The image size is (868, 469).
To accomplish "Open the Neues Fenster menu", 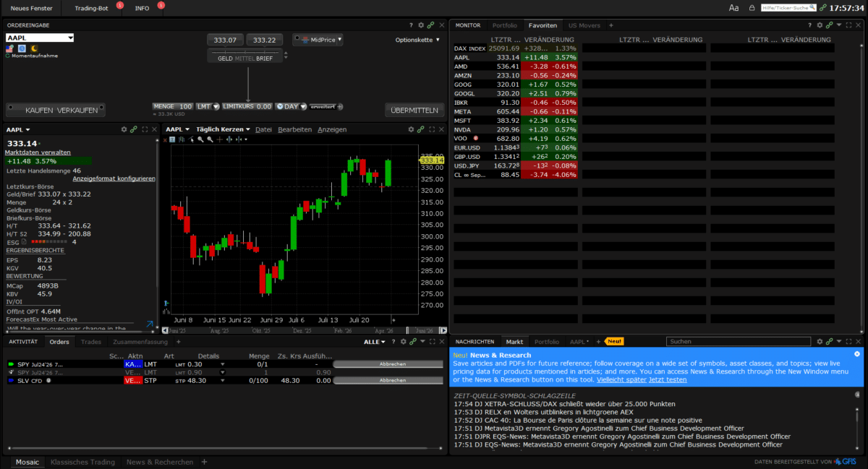I will 31,7.
